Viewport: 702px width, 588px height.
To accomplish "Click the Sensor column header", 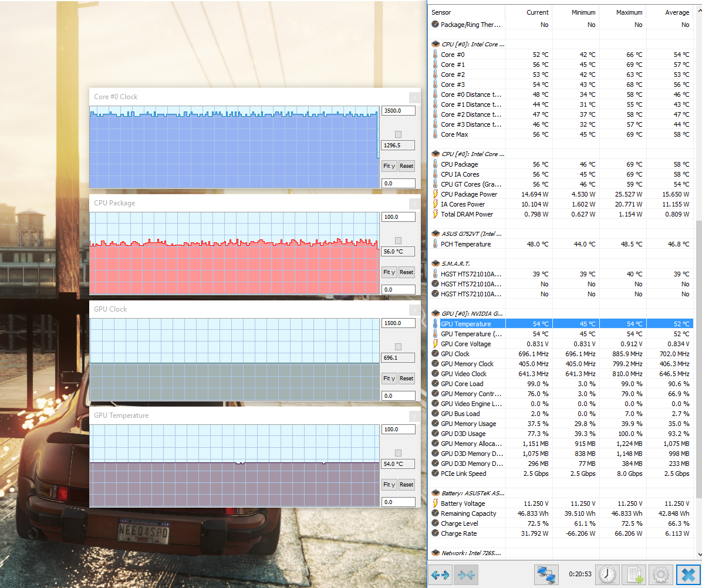I will point(467,12).
